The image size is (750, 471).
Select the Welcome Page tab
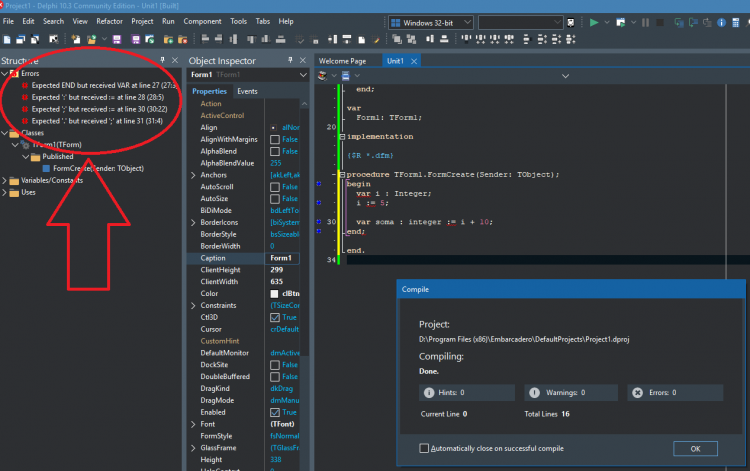[x=342, y=61]
